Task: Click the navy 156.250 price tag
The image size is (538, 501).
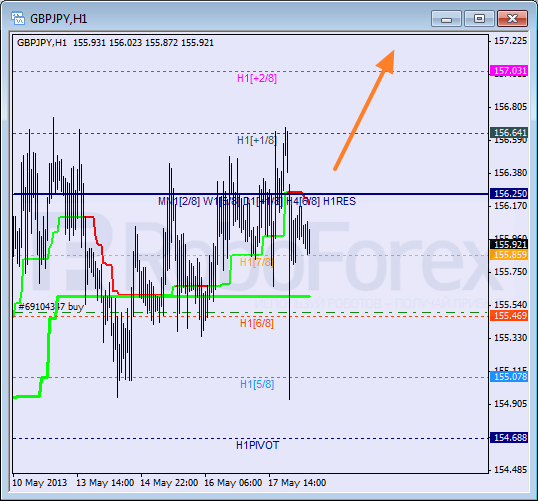Action: tap(509, 194)
